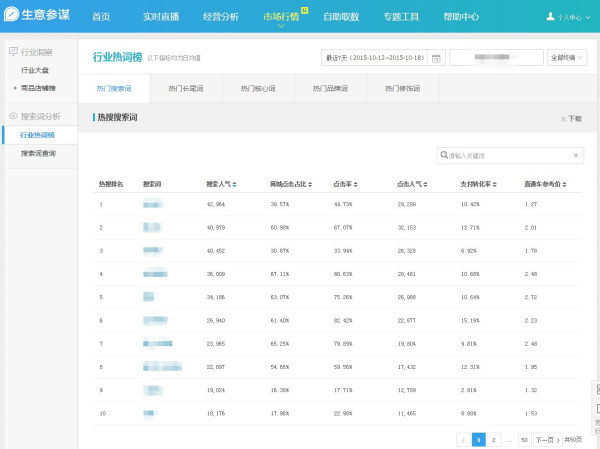Switch to the 热门品牌词 tab
This screenshot has height=449, width=600.
(x=330, y=88)
